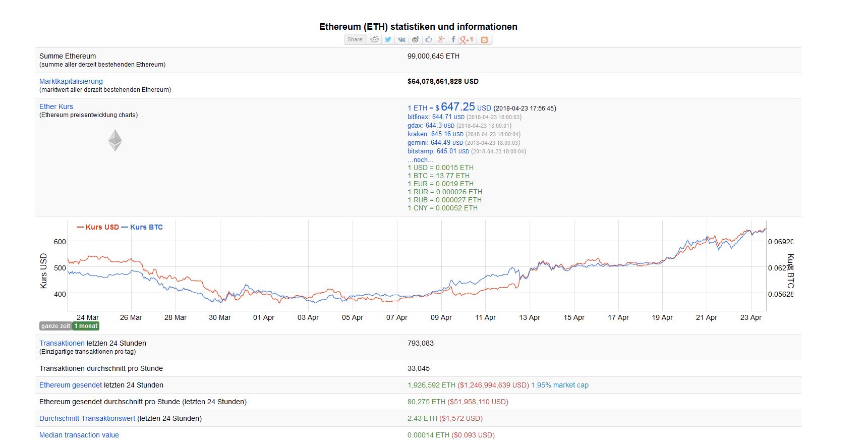Open the Durchschnitt Transaktionswert link
Screen dimensions: 868x442
pyautogui.click(x=87, y=418)
